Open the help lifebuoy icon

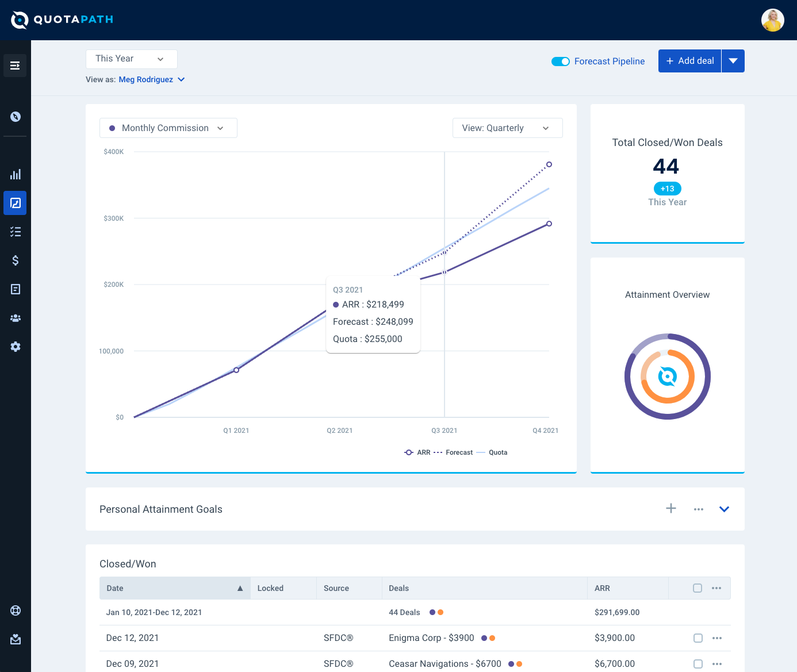tap(16, 610)
